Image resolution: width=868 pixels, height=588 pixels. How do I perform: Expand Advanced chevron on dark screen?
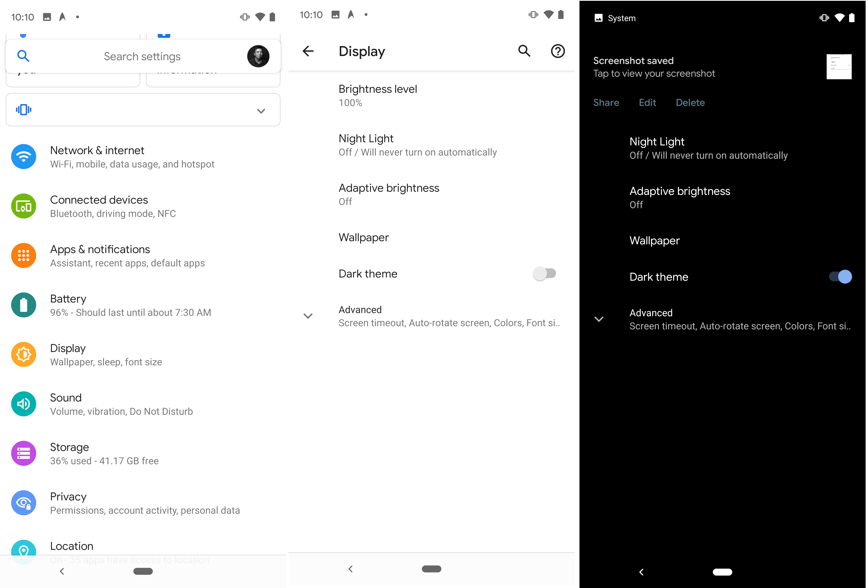pyautogui.click(x=599, y=319)
